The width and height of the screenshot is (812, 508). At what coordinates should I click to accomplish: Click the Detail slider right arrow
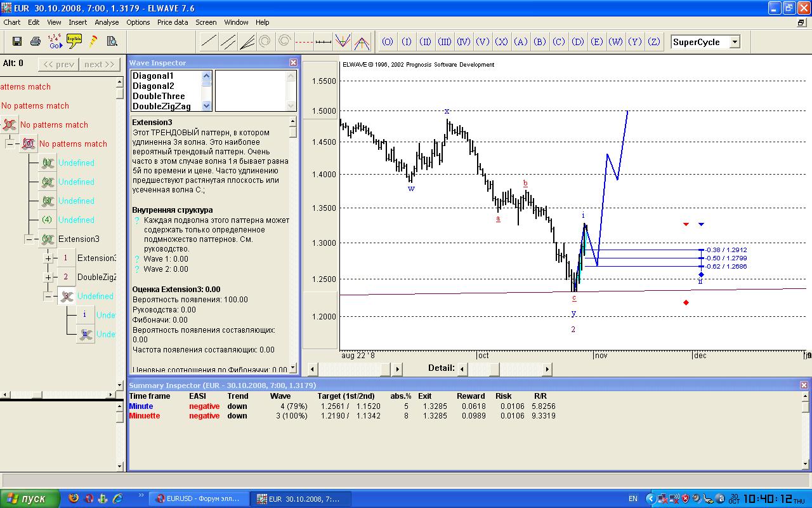[x=547, y=369]
